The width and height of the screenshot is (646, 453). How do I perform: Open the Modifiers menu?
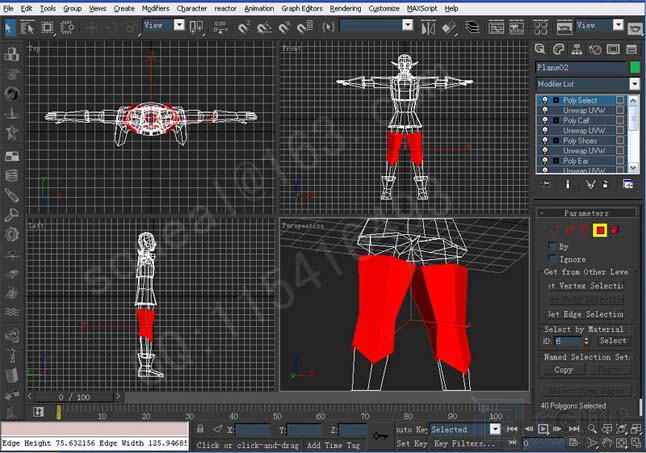pyautogui.click(x=155, y=8)
